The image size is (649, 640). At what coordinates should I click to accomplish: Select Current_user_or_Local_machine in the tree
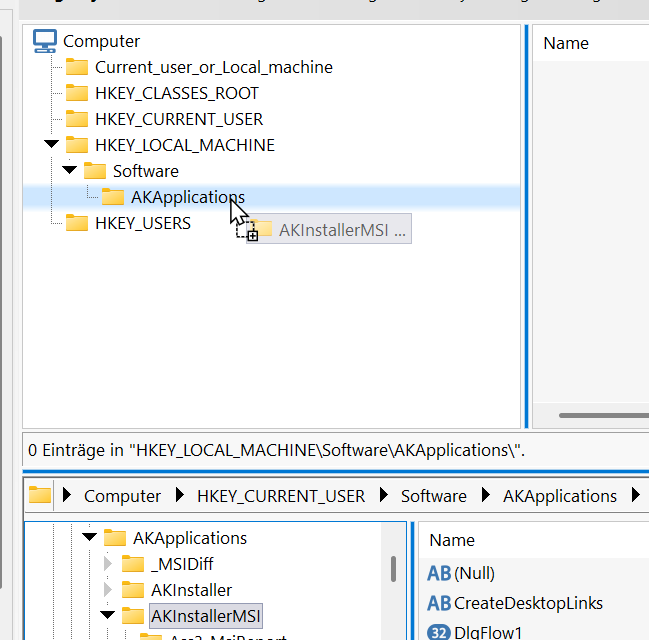point(213,67)
